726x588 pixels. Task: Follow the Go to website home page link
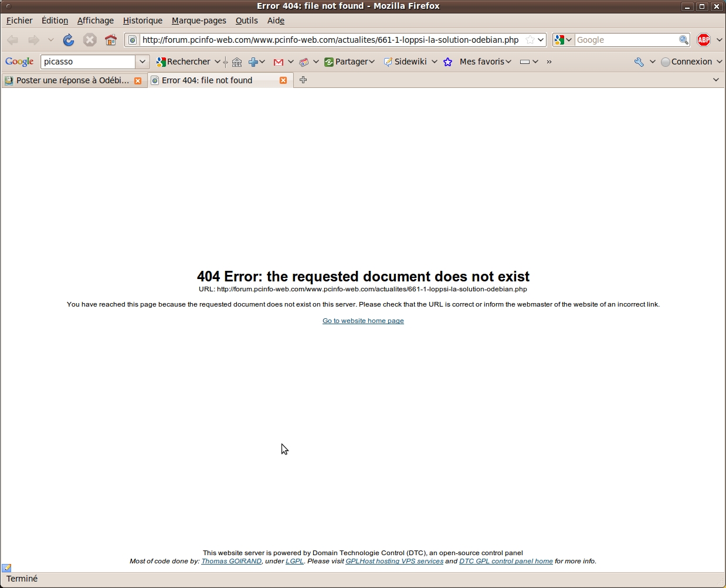pos(363,321)
